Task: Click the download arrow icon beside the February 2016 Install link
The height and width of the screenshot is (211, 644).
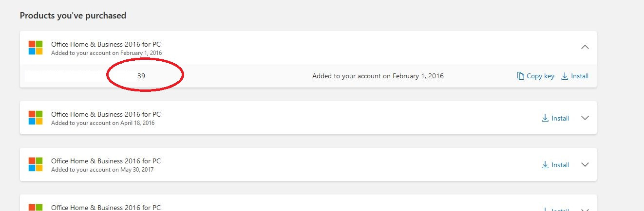Action: (x=565, y=76)
